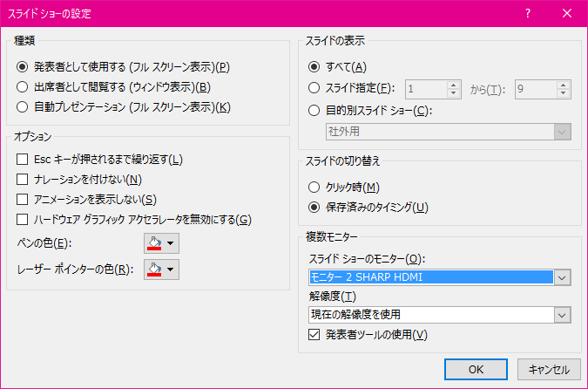Uncheck use presenter view checkbox
Screen dimensions: 588x389
pos(315,334)
